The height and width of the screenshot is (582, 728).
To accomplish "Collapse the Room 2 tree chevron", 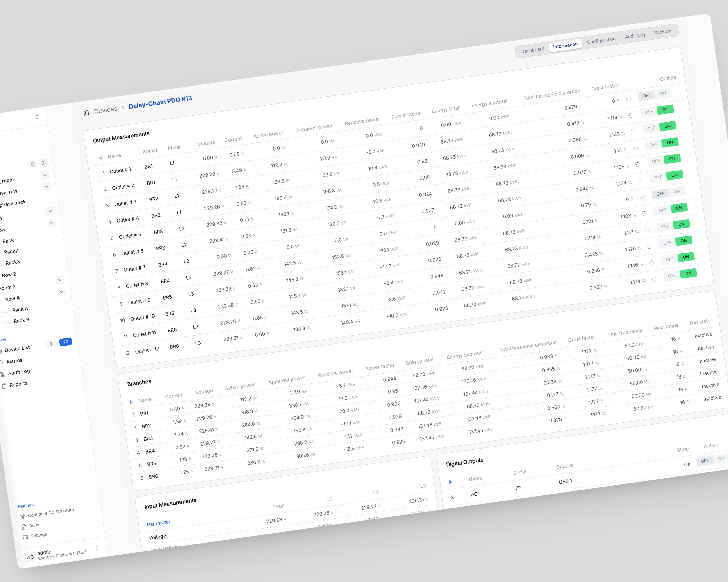I will pos(60,280).
